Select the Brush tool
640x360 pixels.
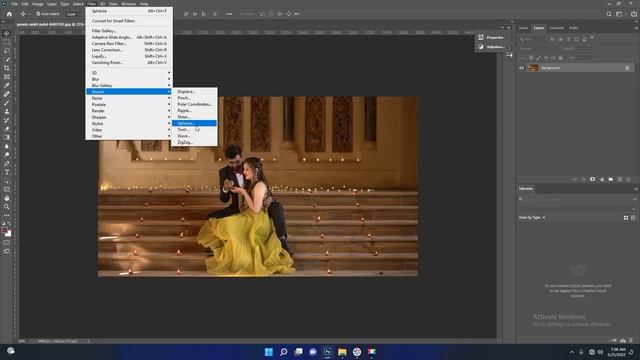point(7,102)
